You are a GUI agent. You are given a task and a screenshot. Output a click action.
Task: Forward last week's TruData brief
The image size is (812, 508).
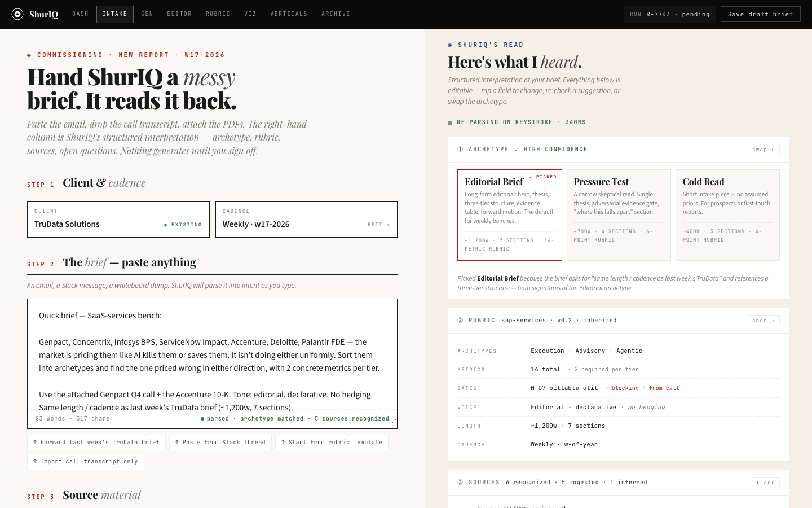(x=96, y=443)
